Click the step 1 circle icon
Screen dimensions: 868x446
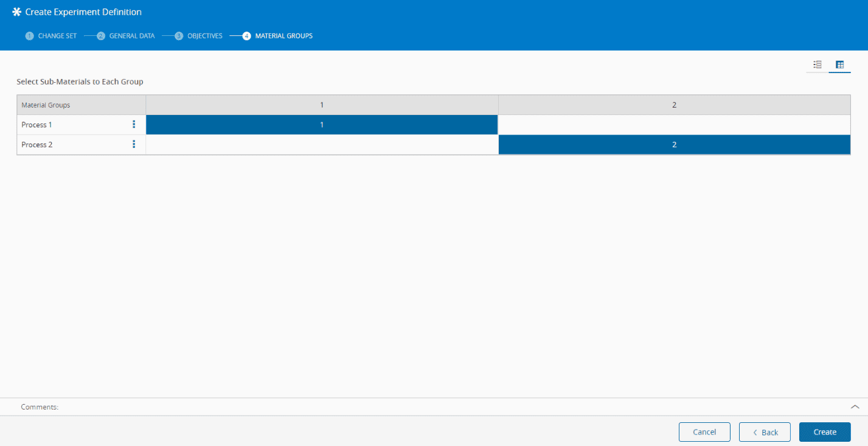click(x=29, y=35)
